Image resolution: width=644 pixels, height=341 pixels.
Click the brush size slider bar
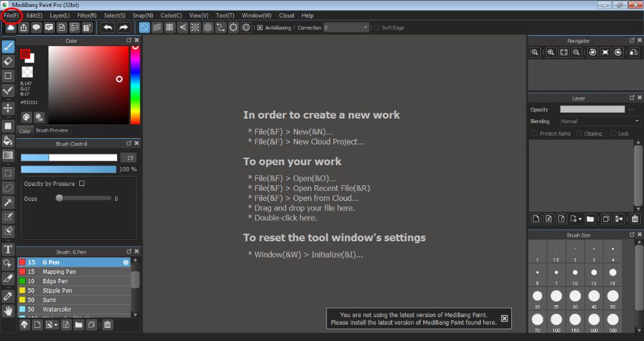pos(69,158)
